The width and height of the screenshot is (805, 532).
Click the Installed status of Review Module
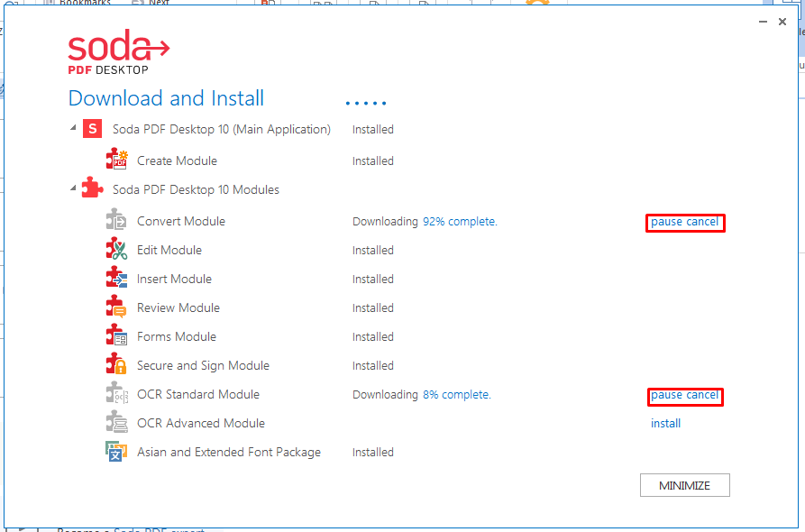pyautogui.click(x=373, y=308)
